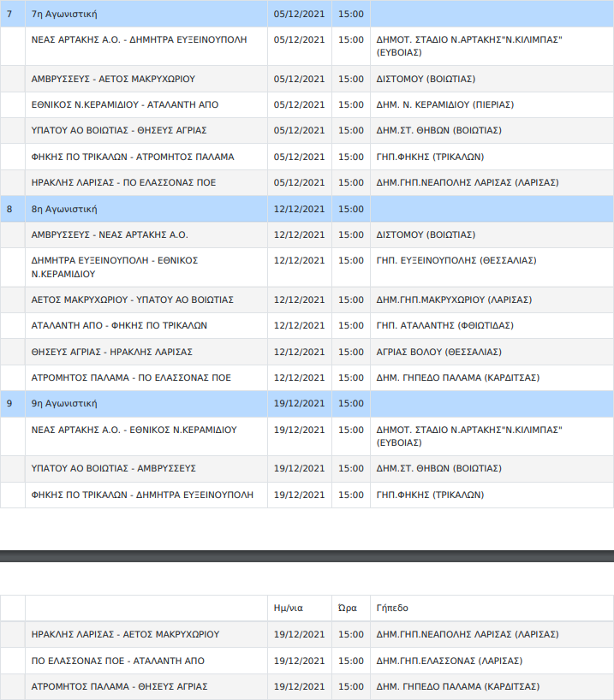Click match ΥΠΑΤΟΥ ΑΟ ΒΟΙΩΤΙΑΣ - ΘΗΣΕΥΣ ΑΓΡΙΑΣ
Screen dimensions: 614x700
119,130
